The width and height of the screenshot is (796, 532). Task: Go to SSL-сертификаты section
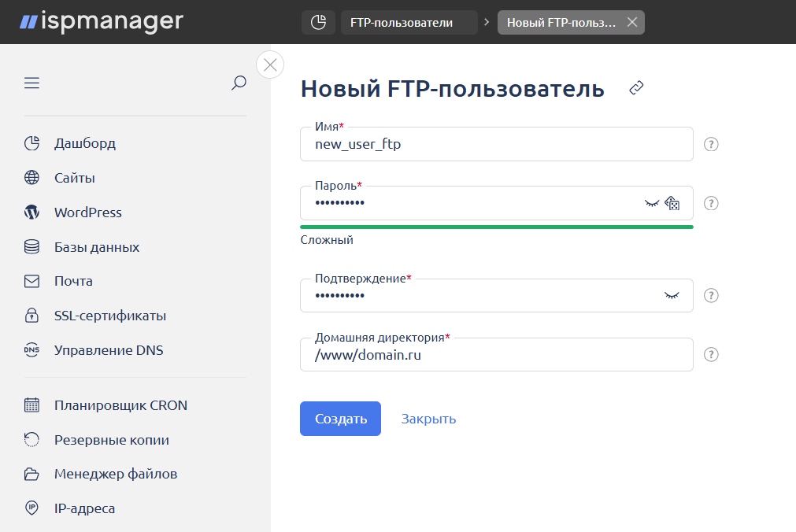coord(109,316)
